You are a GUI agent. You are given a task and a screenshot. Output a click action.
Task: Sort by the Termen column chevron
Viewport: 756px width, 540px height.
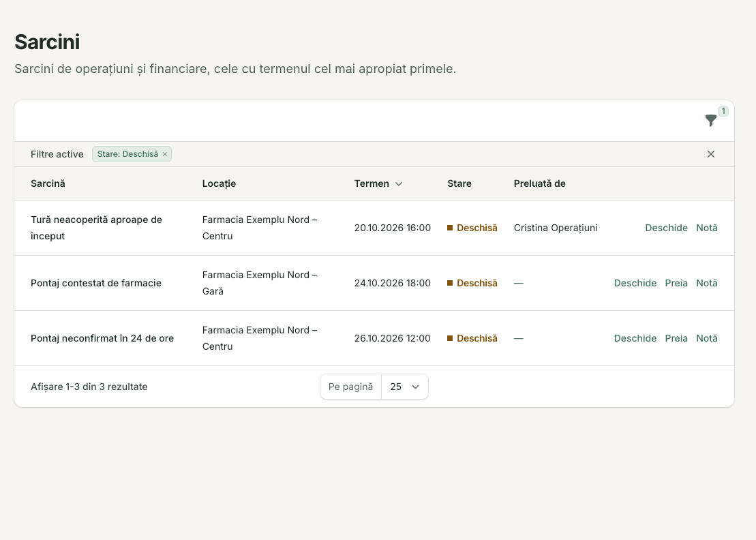pos(399,183)
